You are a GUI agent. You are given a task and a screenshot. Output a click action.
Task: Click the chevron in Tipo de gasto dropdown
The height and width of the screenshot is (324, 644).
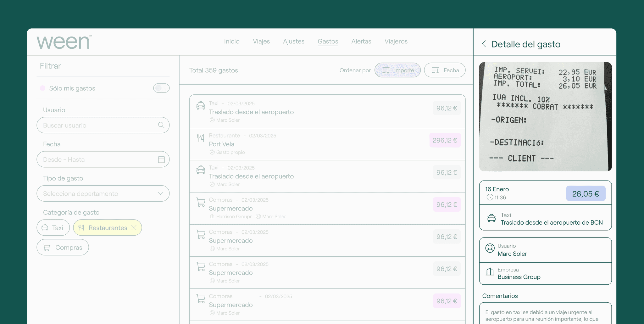pos(161,193)
